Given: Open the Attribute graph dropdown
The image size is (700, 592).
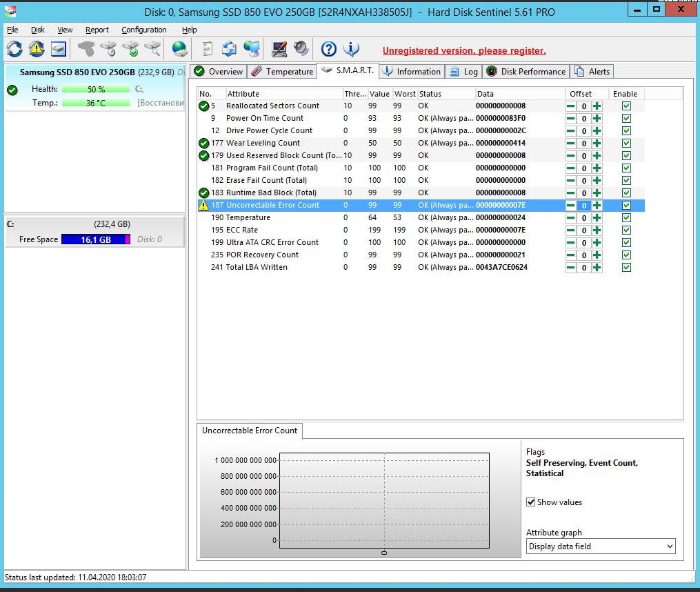Looking at the screenshot, I should [601, 546].
